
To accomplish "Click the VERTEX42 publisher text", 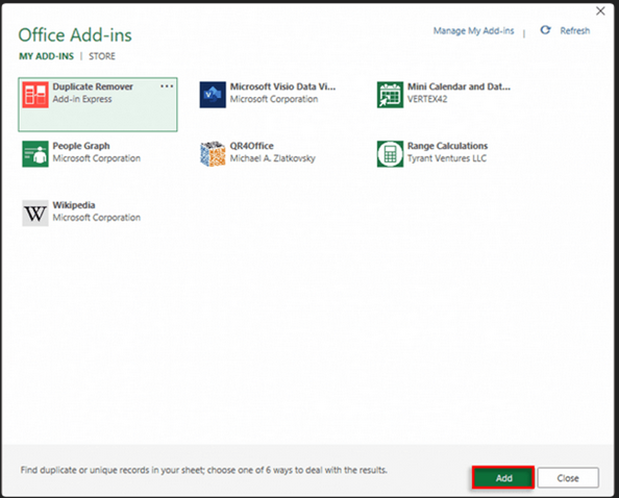I will (427, 99).
